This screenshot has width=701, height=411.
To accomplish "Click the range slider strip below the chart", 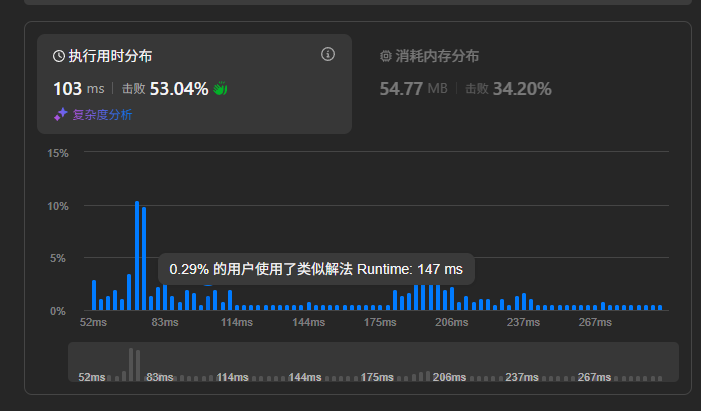I will 373,362.
